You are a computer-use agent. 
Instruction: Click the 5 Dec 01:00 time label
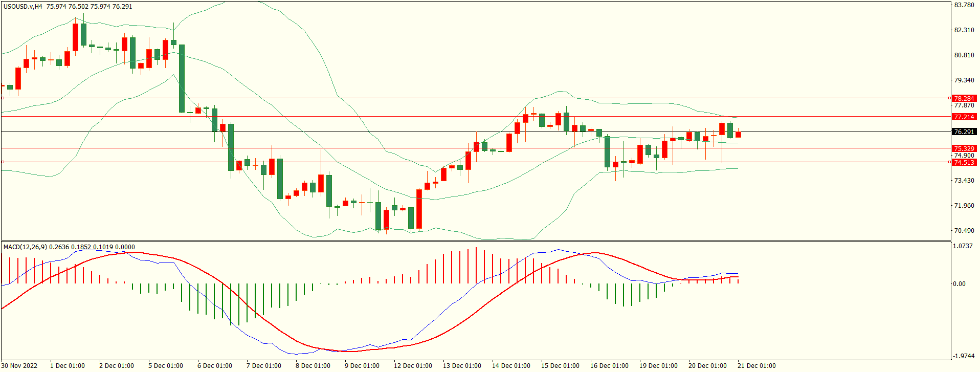tap(165, 366)
